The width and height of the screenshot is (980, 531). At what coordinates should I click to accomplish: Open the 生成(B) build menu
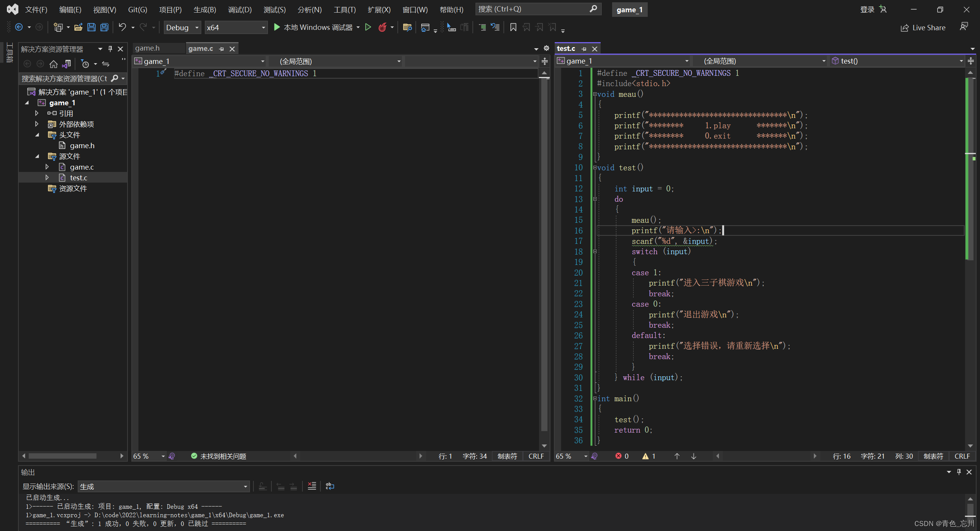pyautogui.click(x=204, y=10)
